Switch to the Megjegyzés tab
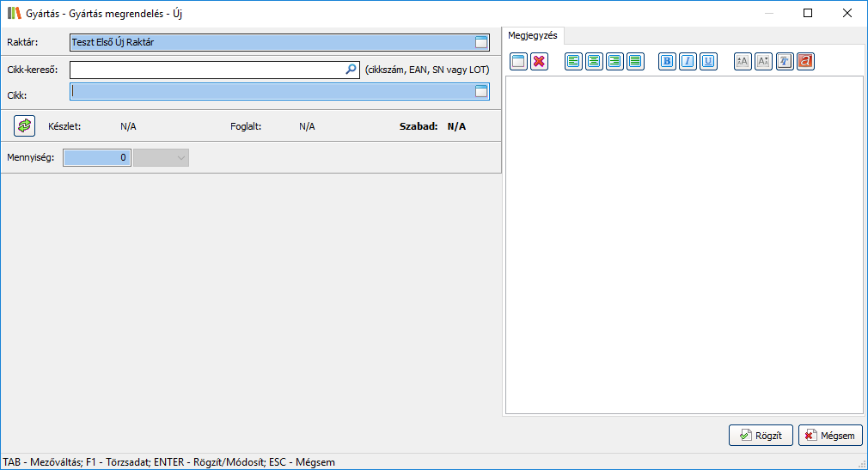The height and width of the screenshot is (470, 868). pyautogui.click(x=533, y=35)
